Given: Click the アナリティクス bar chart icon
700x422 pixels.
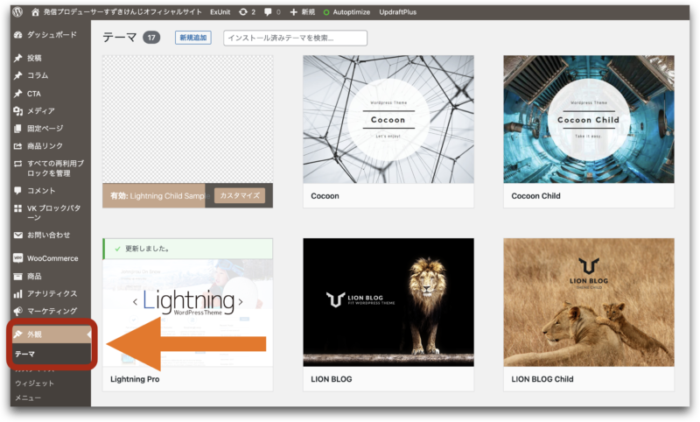Looking at the screenshot, I should click(x=18, y=294).
